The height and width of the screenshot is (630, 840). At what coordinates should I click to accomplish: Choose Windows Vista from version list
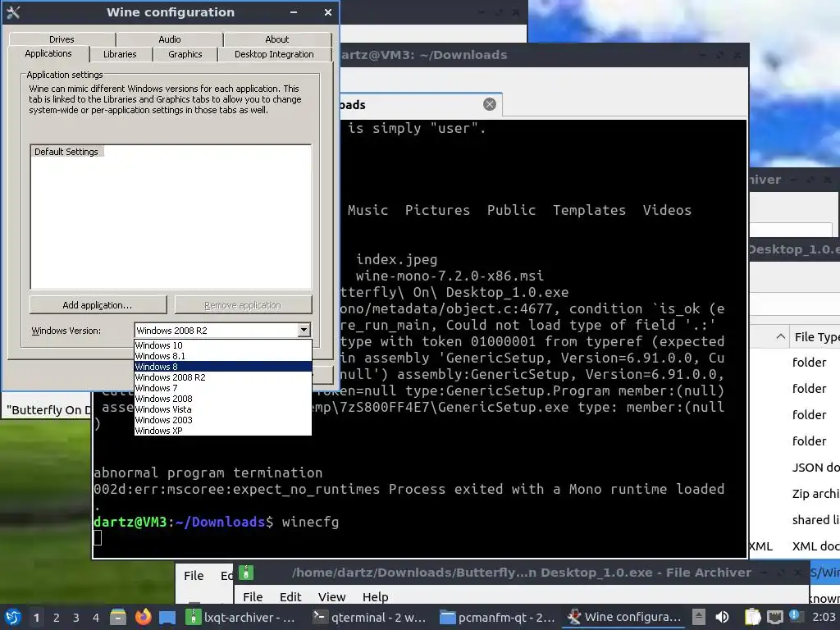coord(223,409)
